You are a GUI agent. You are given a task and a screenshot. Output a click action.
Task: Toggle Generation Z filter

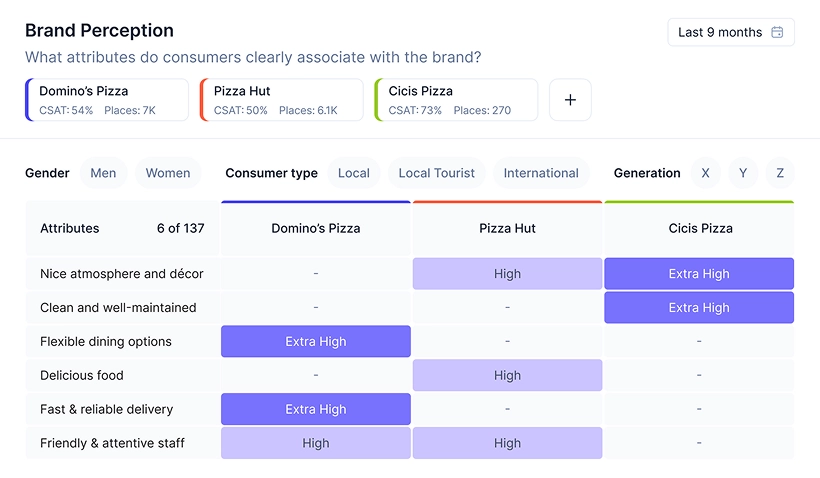tap(780, 173)
